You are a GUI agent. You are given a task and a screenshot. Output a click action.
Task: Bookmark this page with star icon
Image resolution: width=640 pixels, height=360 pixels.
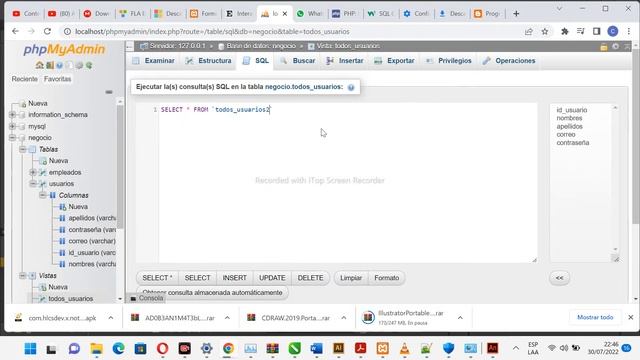coord(544,31)
